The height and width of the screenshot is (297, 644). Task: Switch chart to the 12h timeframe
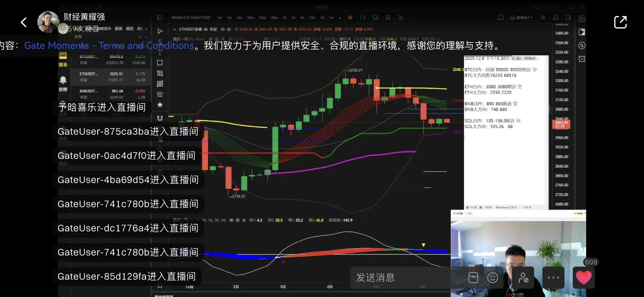[312, 18]
